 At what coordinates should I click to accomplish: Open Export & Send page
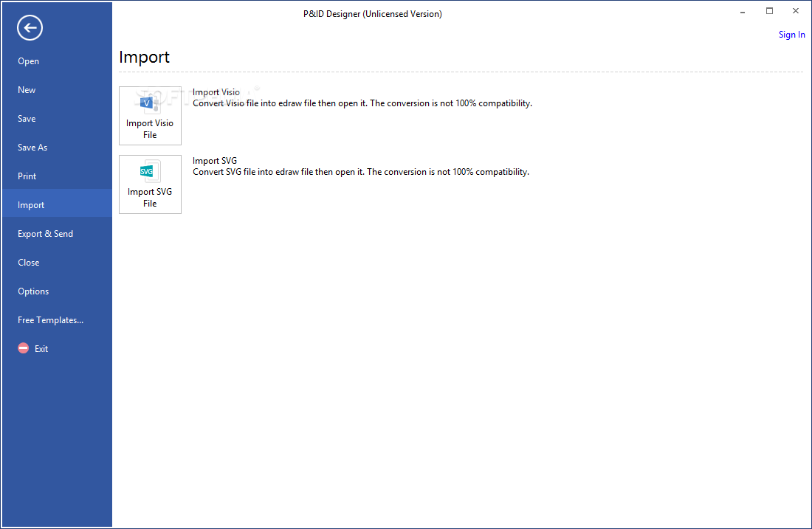pos(57,234)
